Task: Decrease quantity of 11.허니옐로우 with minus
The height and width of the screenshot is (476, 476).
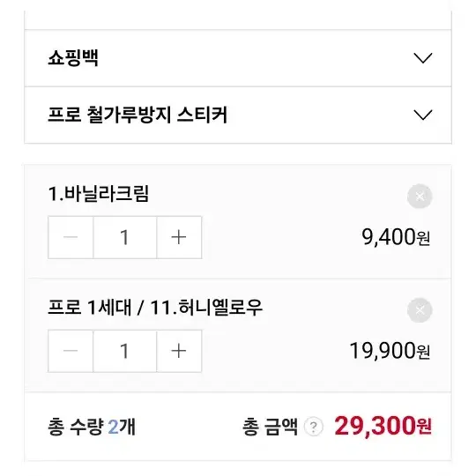Action: (71, 351)
